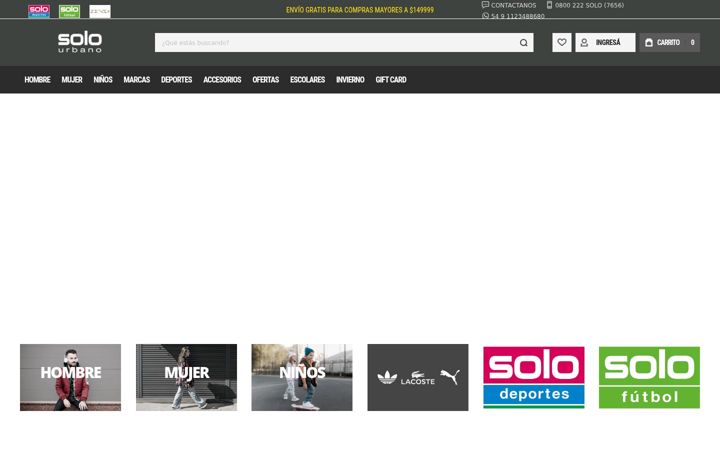Open the Accesorios menu

coord(222,79)
